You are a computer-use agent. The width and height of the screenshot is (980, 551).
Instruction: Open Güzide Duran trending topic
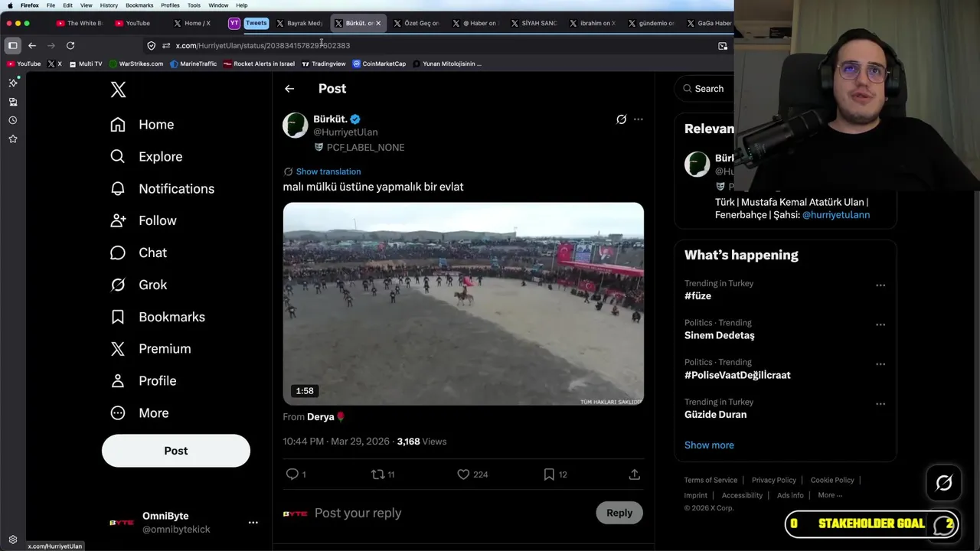click(x=715, y=415)
